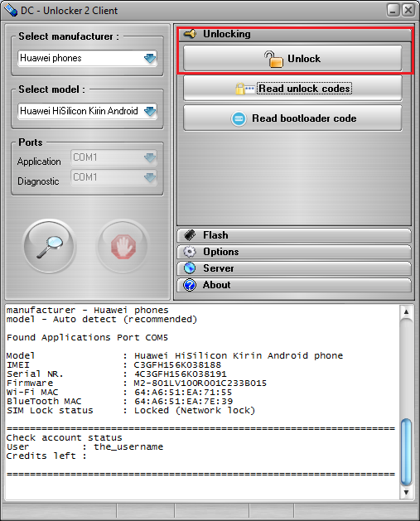Click the Read unlock codes lock icon
Viewport: 420px width, 521px height.
[244, 89]
